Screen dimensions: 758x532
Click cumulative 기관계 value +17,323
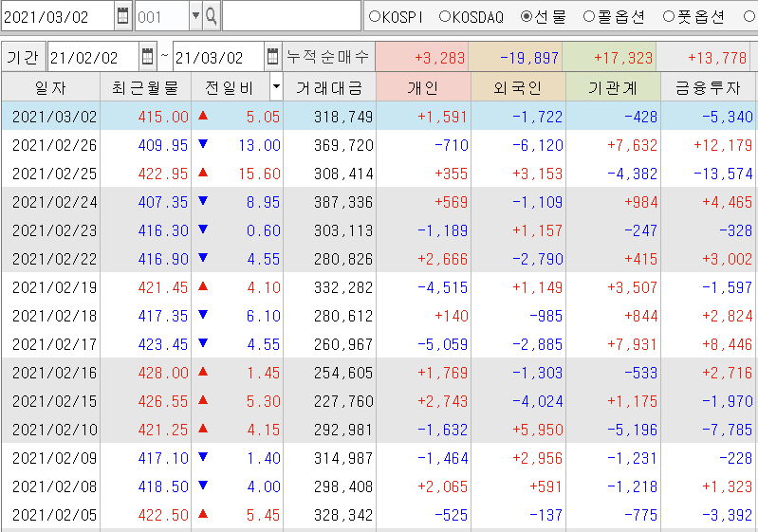623,58
